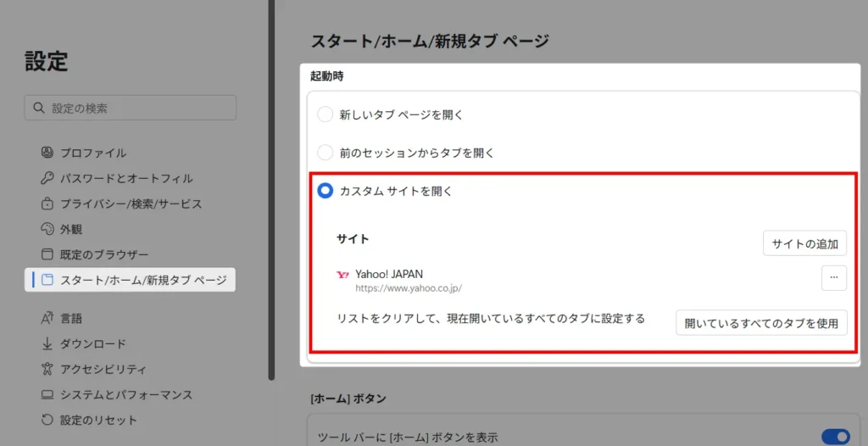The height and width of the screenshot is (446, 868).
Task: Go to プライバシー/検索/サービス section
Action: tap(130, 203)
